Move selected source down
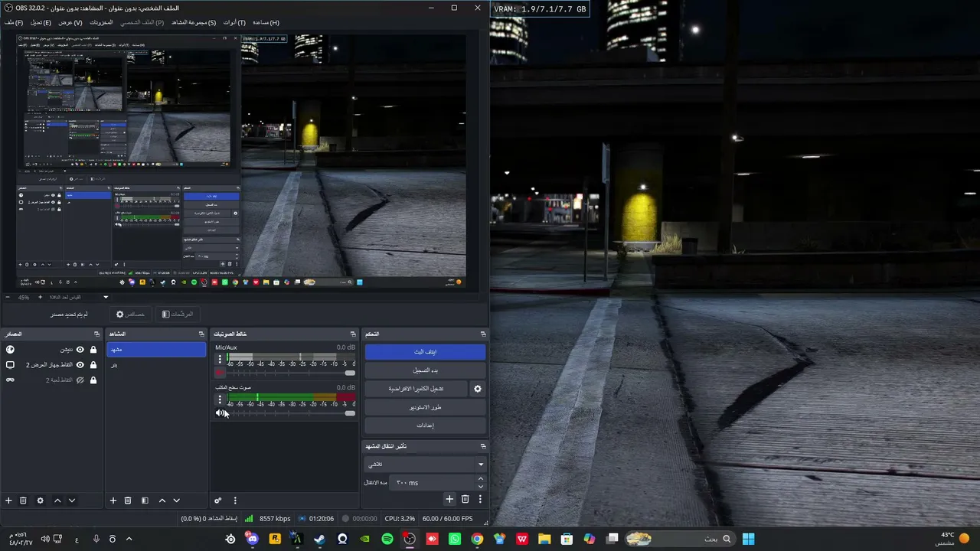 [x=72, y=500]
